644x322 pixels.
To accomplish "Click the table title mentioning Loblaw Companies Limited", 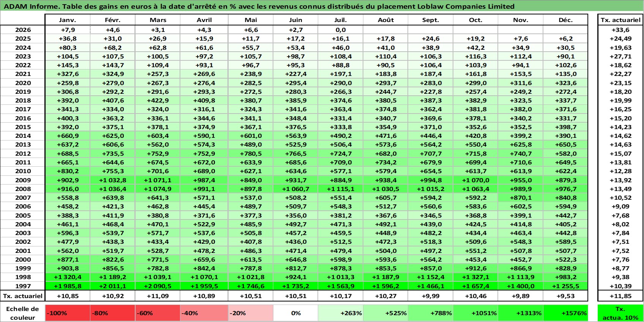I will coord(259,6).
